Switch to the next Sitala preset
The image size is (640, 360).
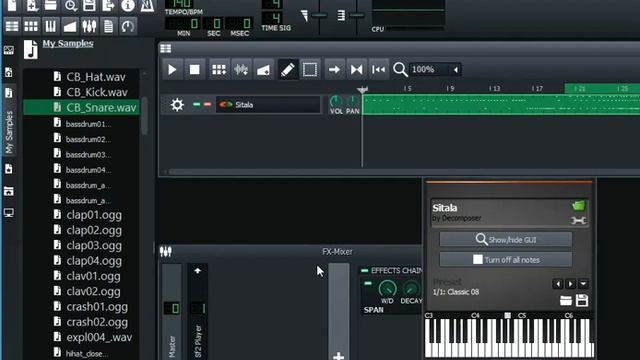570,284
